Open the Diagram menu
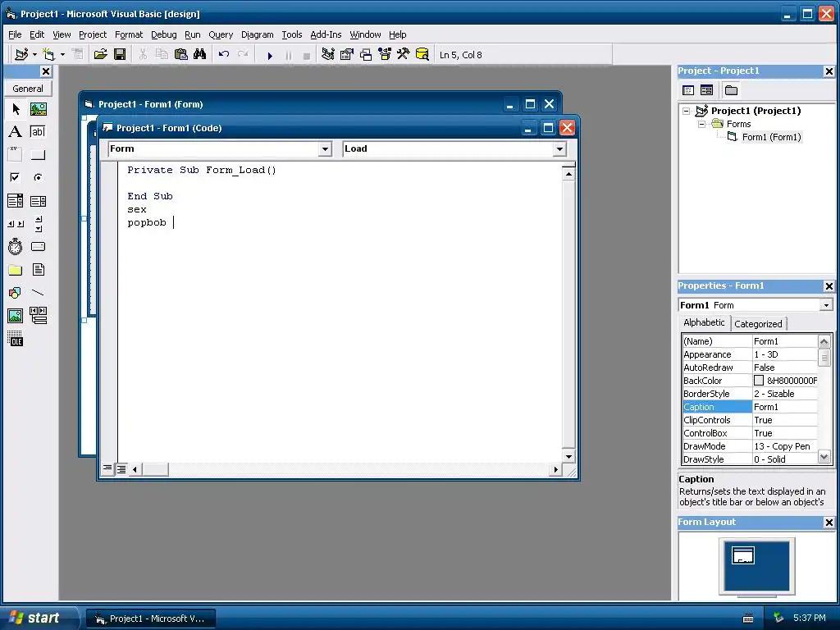840x630 pixels. pos(257,34)
